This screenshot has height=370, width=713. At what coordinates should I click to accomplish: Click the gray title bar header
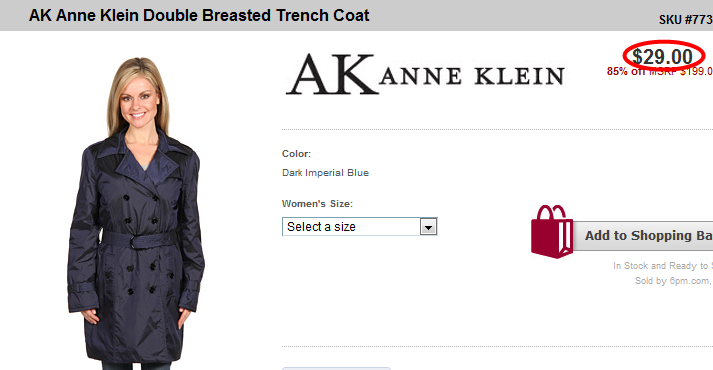(x=356, y=15)
